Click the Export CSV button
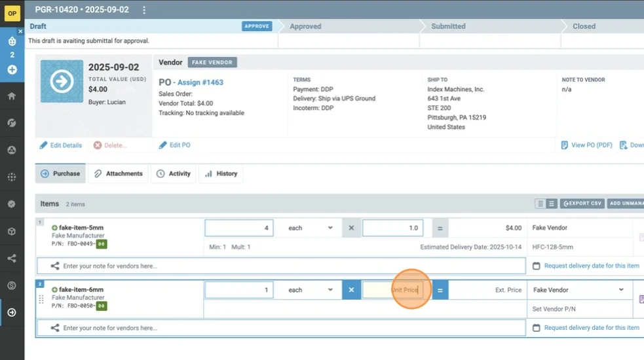 (581, 204)
